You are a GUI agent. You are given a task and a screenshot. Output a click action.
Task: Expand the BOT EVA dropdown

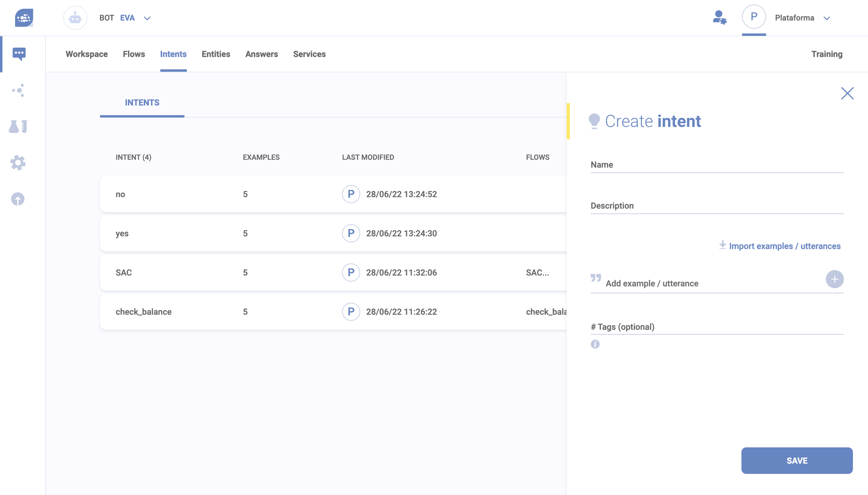pos(147,18)
